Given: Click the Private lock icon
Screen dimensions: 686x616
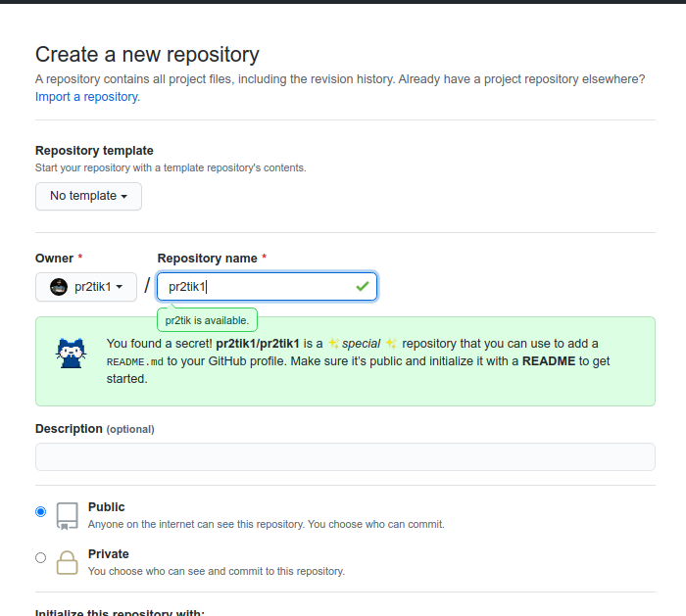Looking at the screenshot, I should tap(68, 563).
